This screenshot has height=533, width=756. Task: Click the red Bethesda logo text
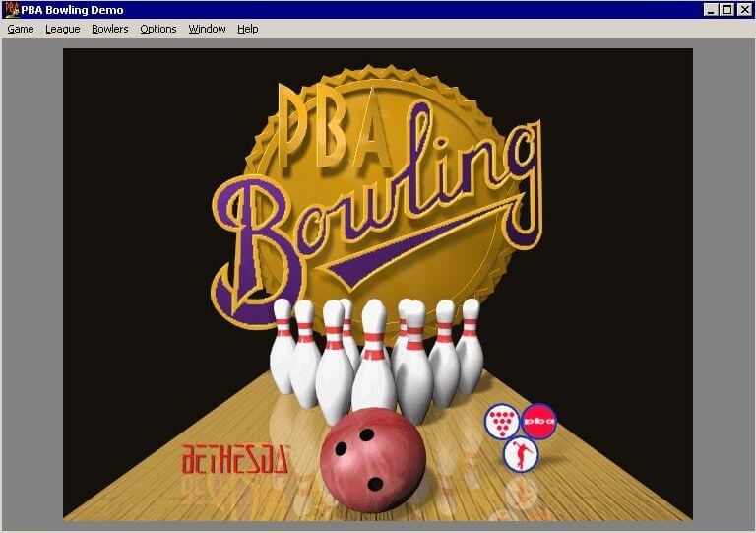[234, 459]
